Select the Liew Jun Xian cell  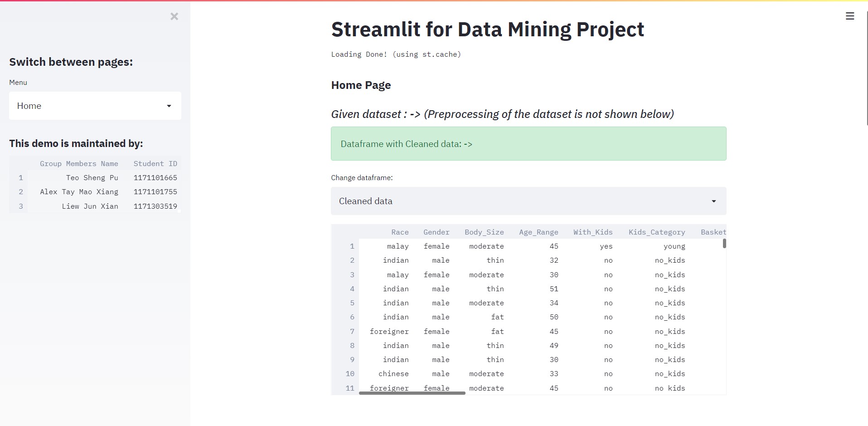coord(90,206)
